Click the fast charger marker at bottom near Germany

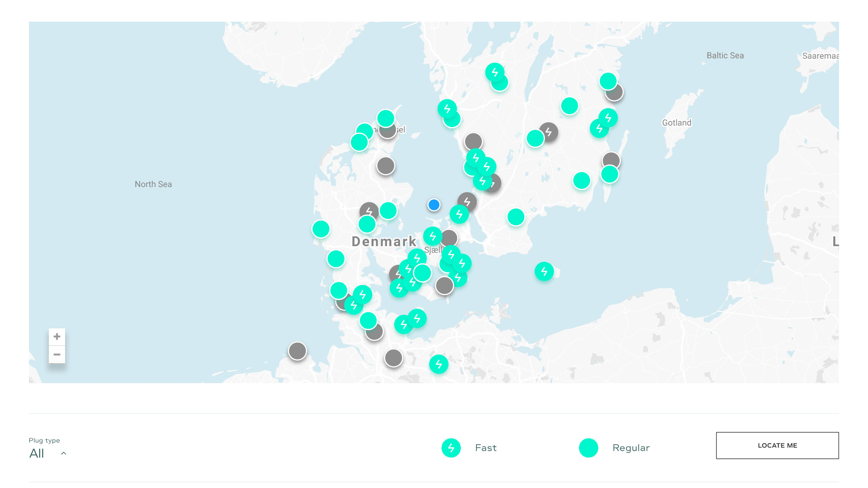point(439,364)
